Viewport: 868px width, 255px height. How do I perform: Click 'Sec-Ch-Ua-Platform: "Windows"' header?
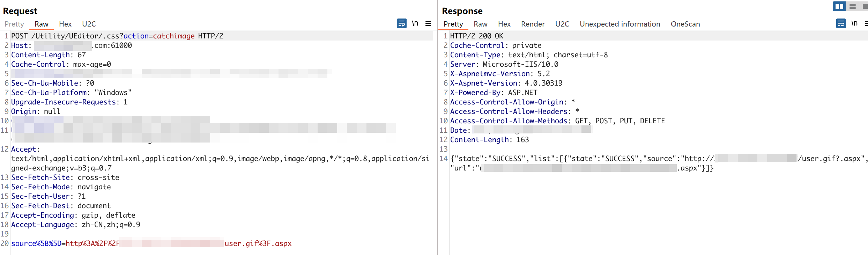point(72,93)
